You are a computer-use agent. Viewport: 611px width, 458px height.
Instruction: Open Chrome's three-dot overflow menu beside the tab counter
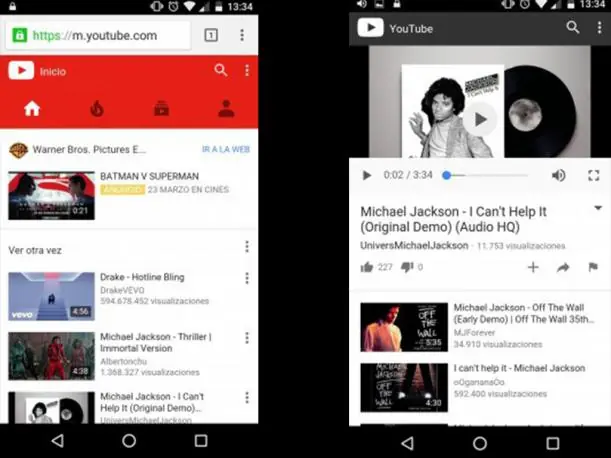(242, 35)
